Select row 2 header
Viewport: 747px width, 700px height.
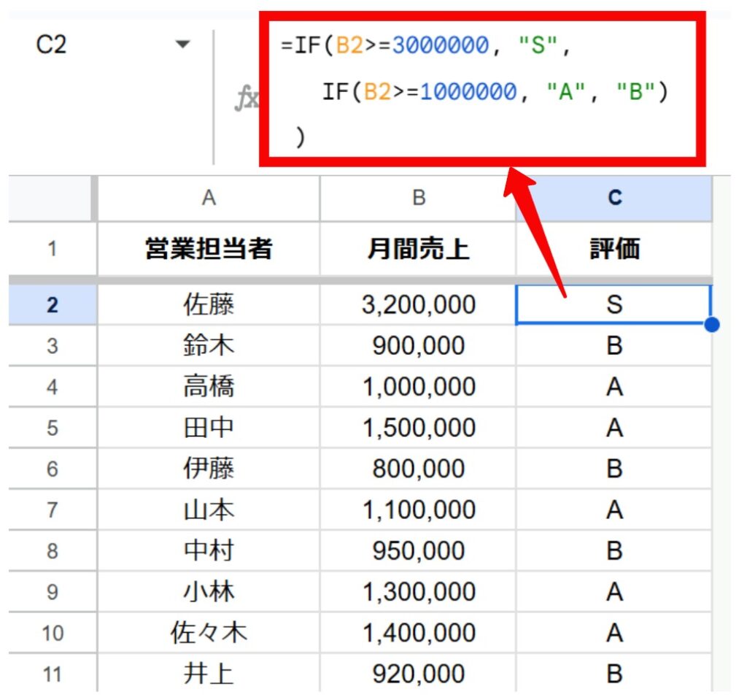pos(52,304)
